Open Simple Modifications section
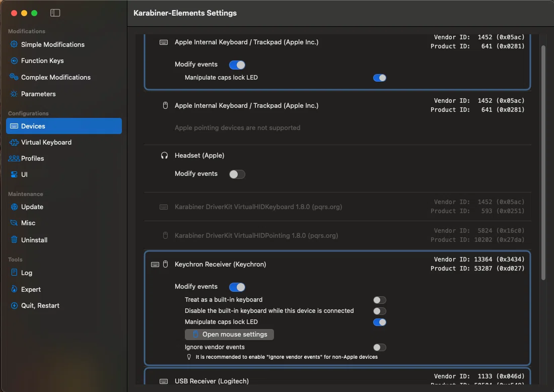 point(64,44)
